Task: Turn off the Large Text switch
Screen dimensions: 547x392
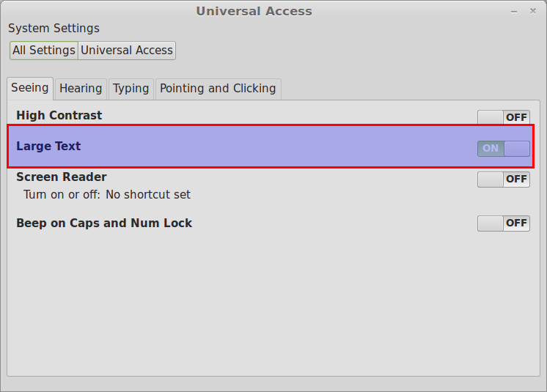Action: pyautogui.click(x=504, y=149)
